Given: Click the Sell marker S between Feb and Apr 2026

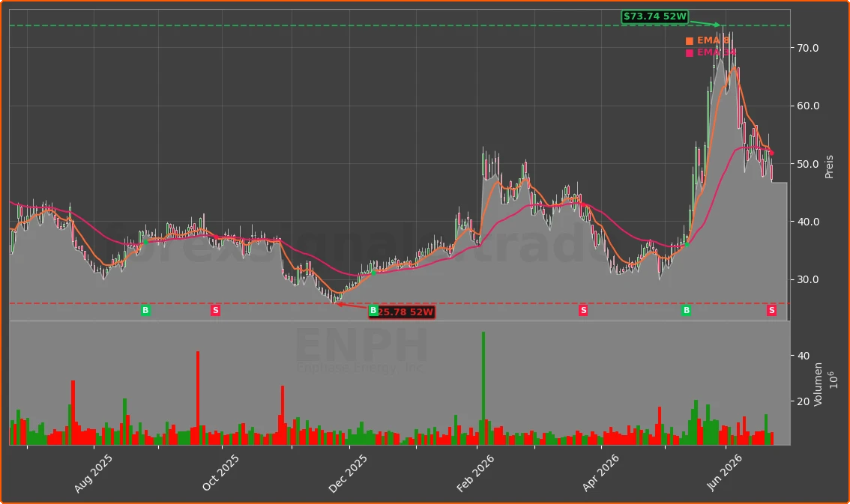Looking at the screenshot, I should pos(583,310).
